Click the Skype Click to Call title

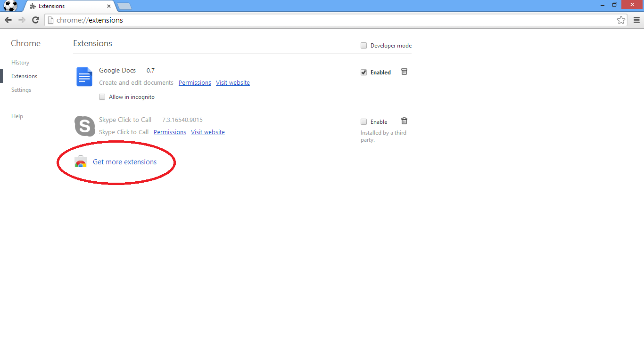point(125,120)
